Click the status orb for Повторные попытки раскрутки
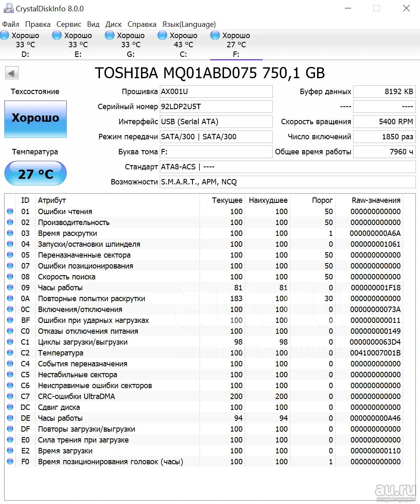Image resolution: width=420 pixels, height=504 pixels. pyautogui.click(x=10, y=299)
